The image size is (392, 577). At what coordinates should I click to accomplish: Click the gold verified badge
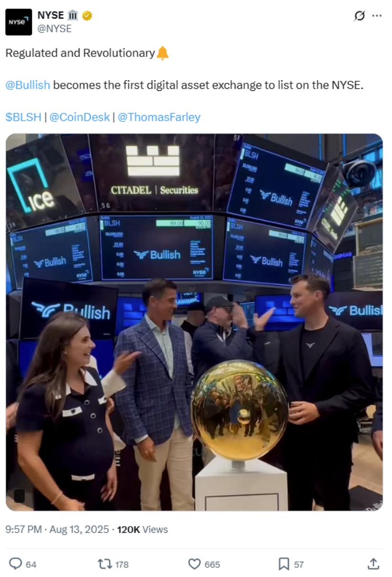(x=87, y=16)
